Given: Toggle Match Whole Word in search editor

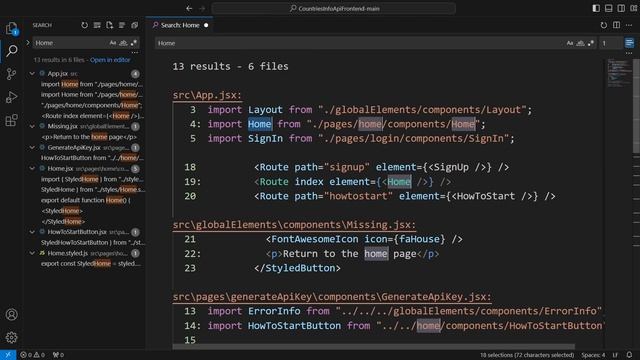Looking at the screenshot, I should click(x=580, y=43).
